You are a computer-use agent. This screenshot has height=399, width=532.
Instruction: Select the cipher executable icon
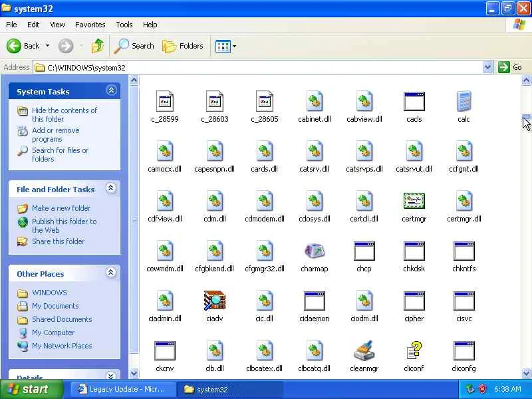click(x=414, y=301)
